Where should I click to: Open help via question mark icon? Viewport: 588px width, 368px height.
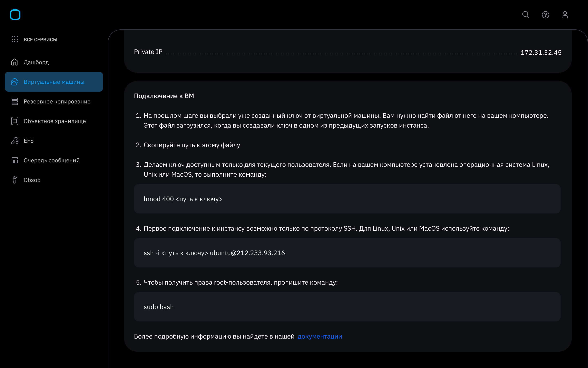pos(545,15)
